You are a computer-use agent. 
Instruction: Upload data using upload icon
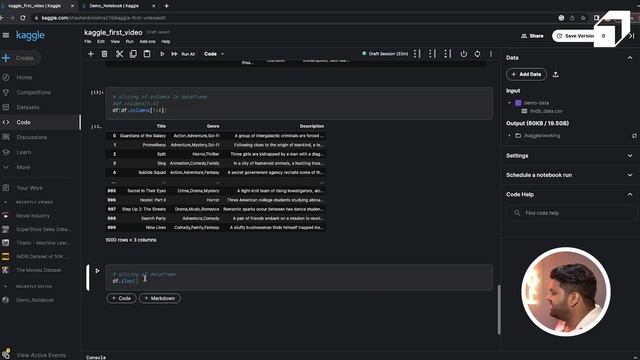[x=556, y=74]
